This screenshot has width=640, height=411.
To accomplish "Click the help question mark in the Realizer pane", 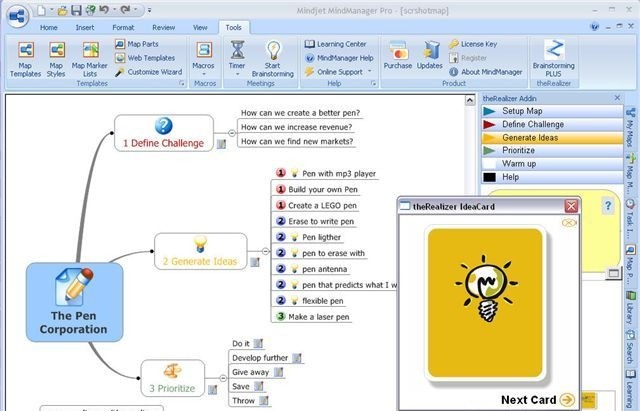I will [608, 205].
